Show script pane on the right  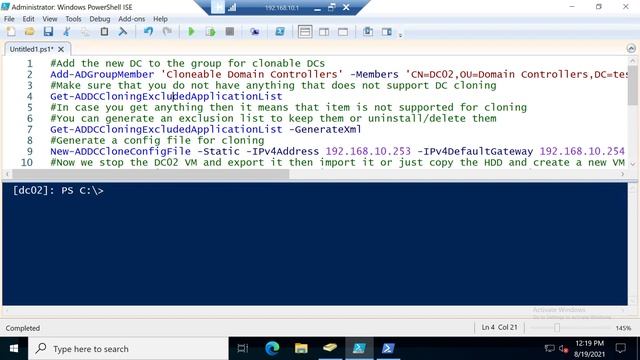pos(324,32)
